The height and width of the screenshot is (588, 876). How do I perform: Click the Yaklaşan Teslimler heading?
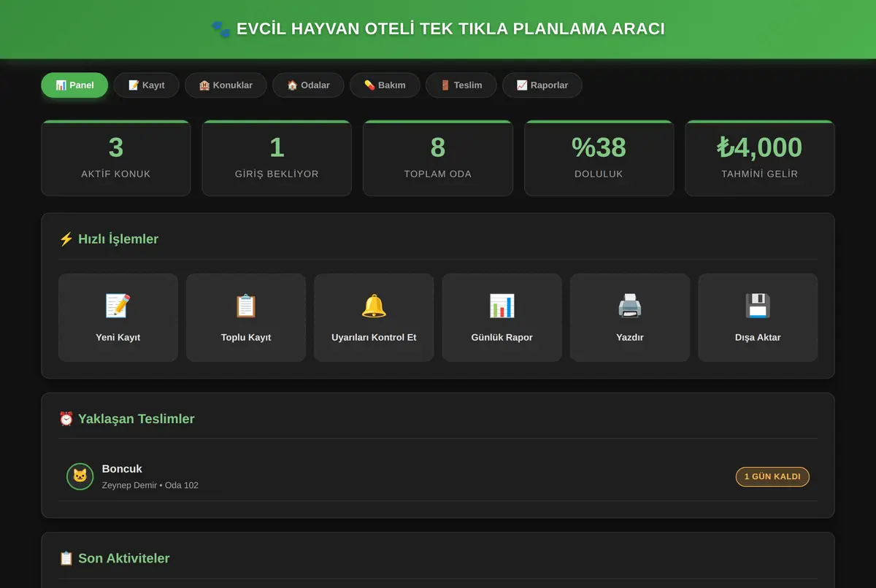tap(126, 419)
